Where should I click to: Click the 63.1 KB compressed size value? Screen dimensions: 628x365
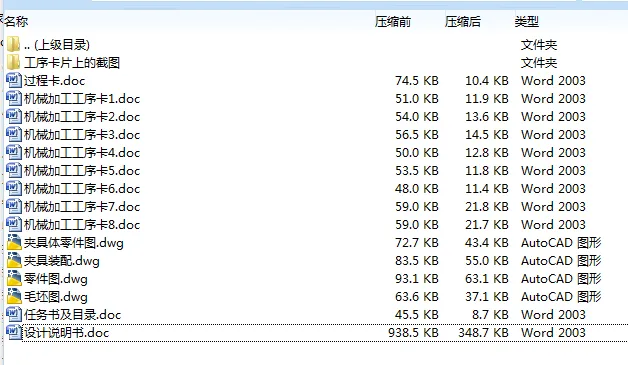[487, 278]
